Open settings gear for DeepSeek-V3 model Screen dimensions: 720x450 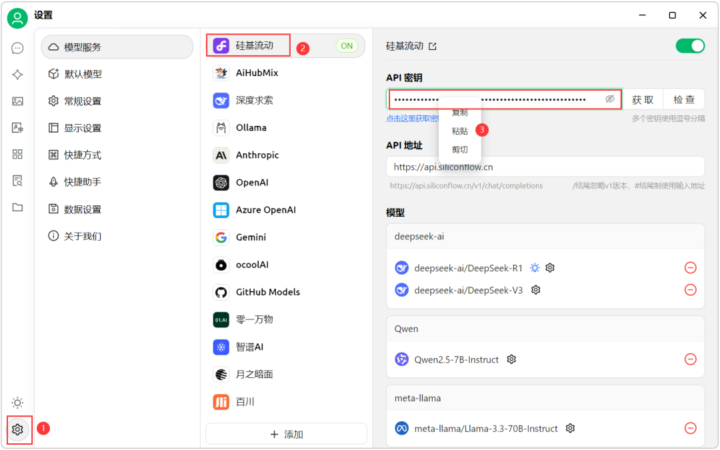(x=535, y=290)
